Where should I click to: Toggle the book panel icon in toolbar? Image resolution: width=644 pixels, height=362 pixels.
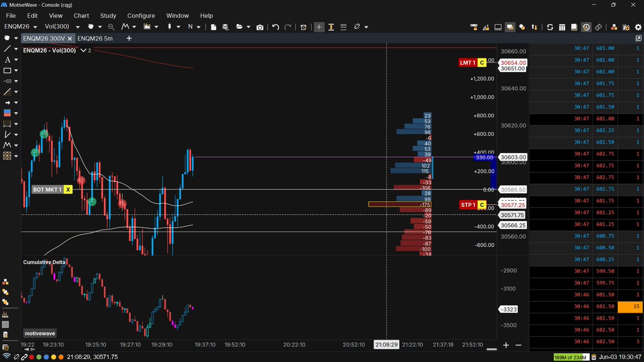[x=574, y=27]
